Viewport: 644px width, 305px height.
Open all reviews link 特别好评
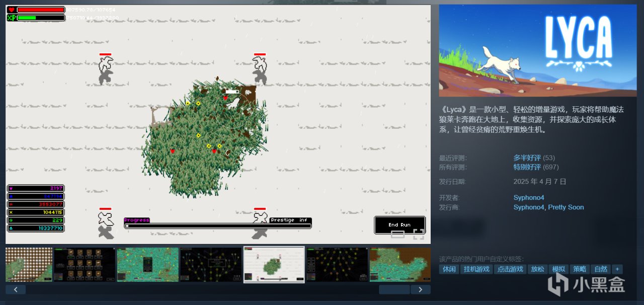(527, 167)
